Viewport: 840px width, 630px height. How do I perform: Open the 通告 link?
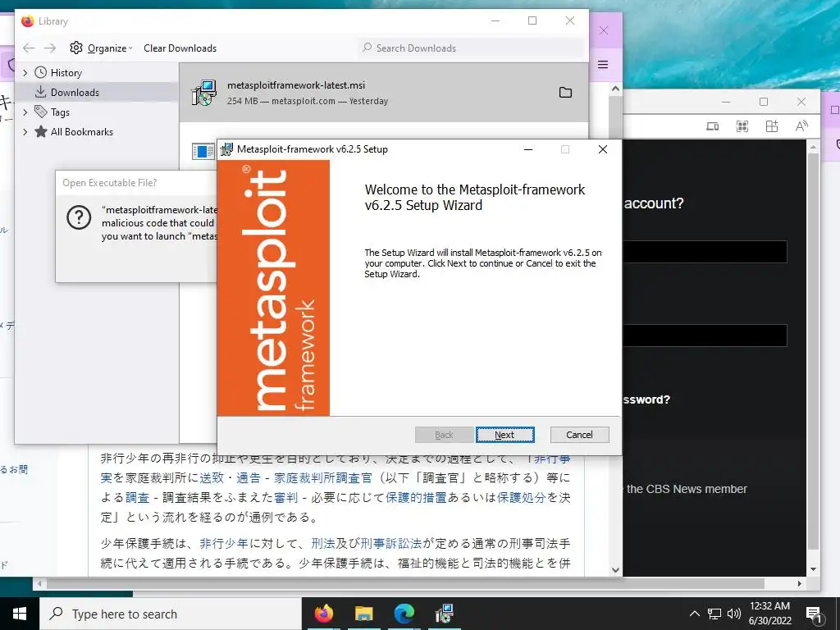click(x=249, y=478)
